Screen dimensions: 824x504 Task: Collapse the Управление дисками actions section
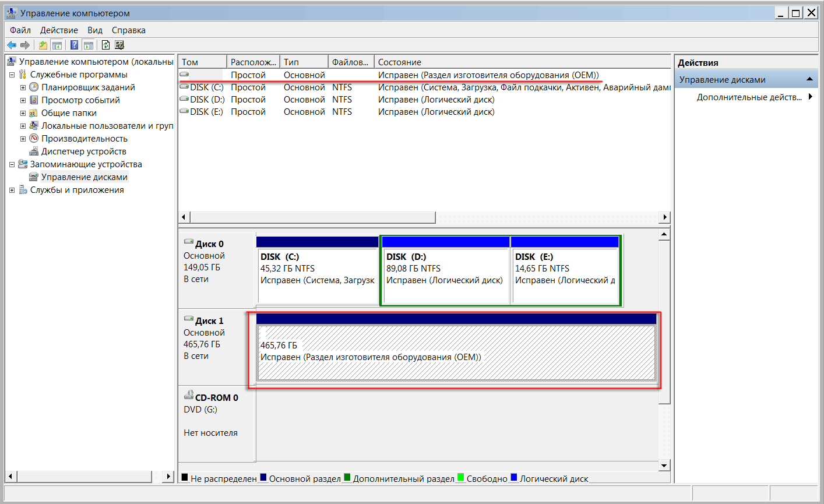click(x=809, y=79)
